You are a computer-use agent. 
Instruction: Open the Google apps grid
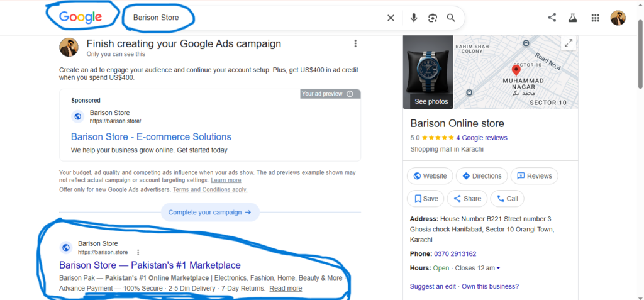595,18
